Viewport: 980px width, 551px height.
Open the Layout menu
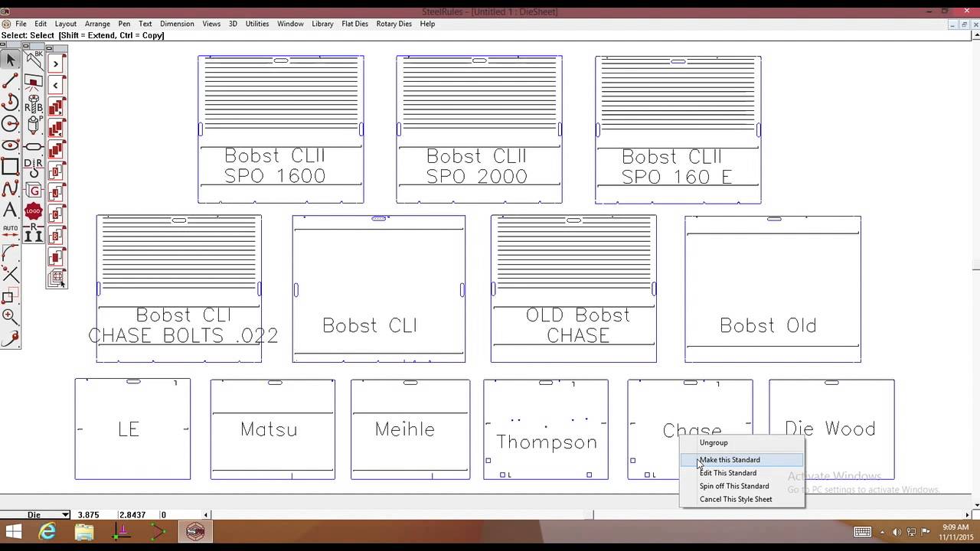(66, 24)
